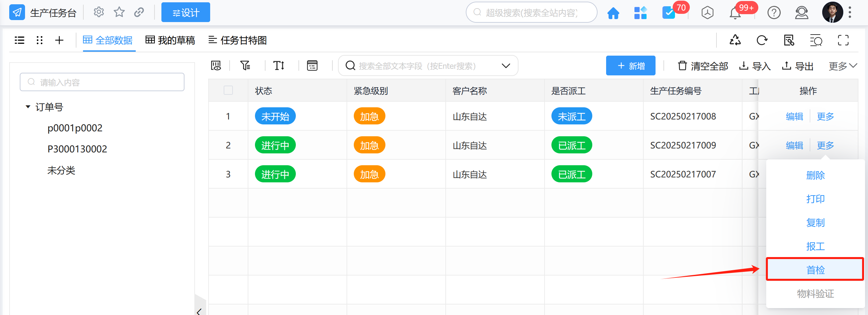Collapse the 订单号 tree node
Image resolution: width=868 pixels, height=315 pixels.
pyautogui.click(x=28, y=107)
